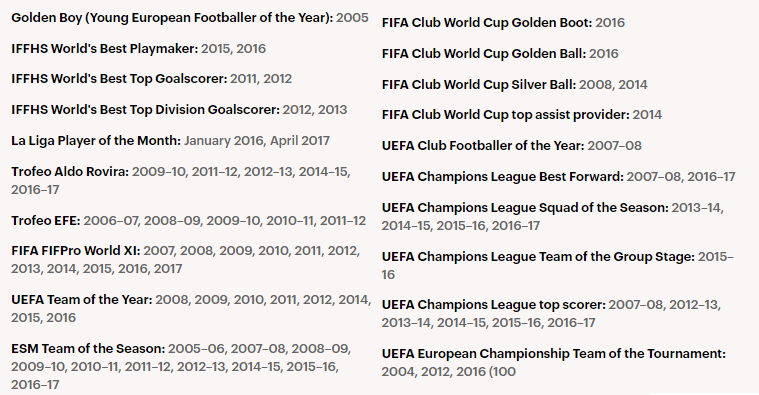Click FIFA Club World Cup Golden Boot

pyautogui.click(x=486, y=23)
